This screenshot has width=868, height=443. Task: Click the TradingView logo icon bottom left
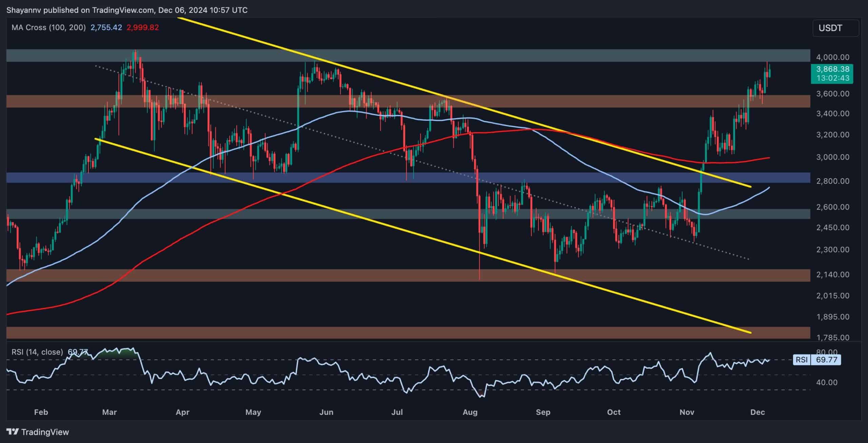13,432
